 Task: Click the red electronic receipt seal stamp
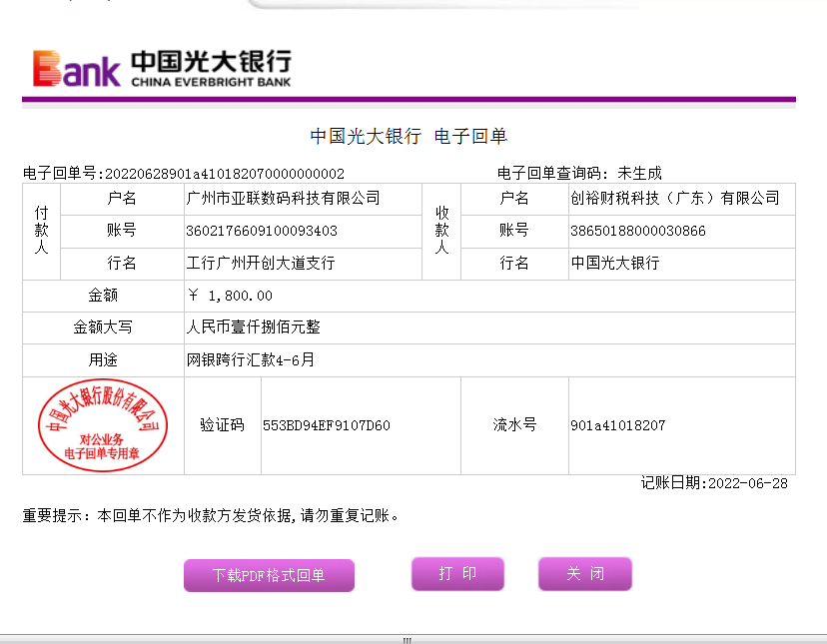click(x=102, y=425)
